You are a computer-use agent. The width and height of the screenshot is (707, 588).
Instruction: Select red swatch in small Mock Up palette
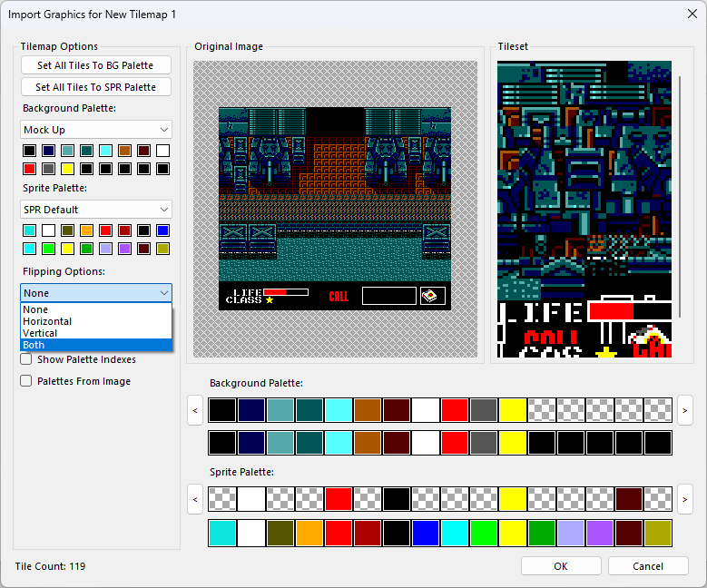point(29,169)
